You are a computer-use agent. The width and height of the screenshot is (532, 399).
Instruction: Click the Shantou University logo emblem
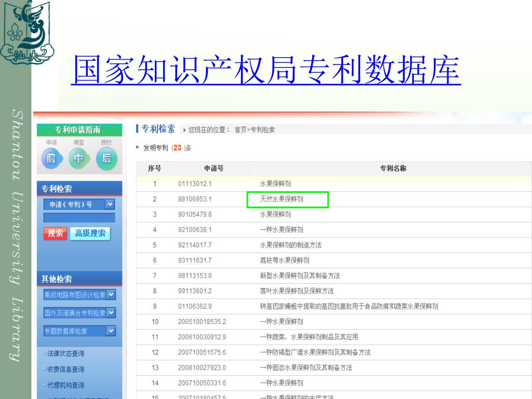pos(27,33)
